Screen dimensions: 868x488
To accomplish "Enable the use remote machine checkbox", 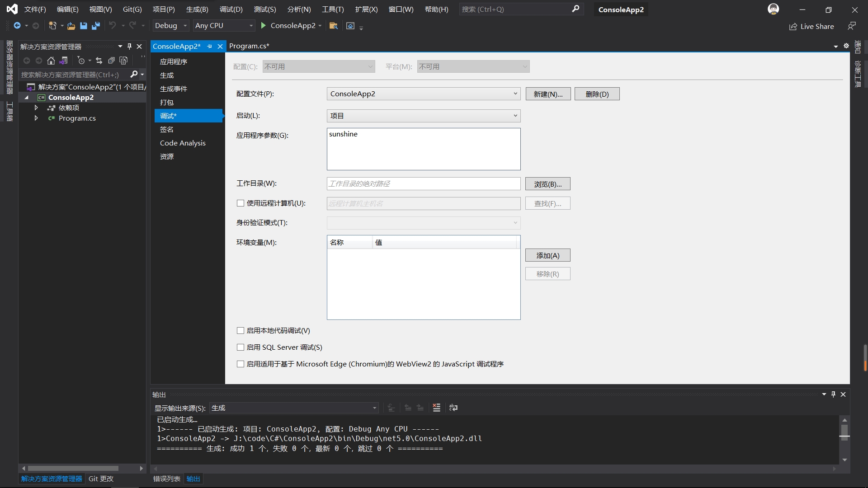I will (x=241, y=203).
